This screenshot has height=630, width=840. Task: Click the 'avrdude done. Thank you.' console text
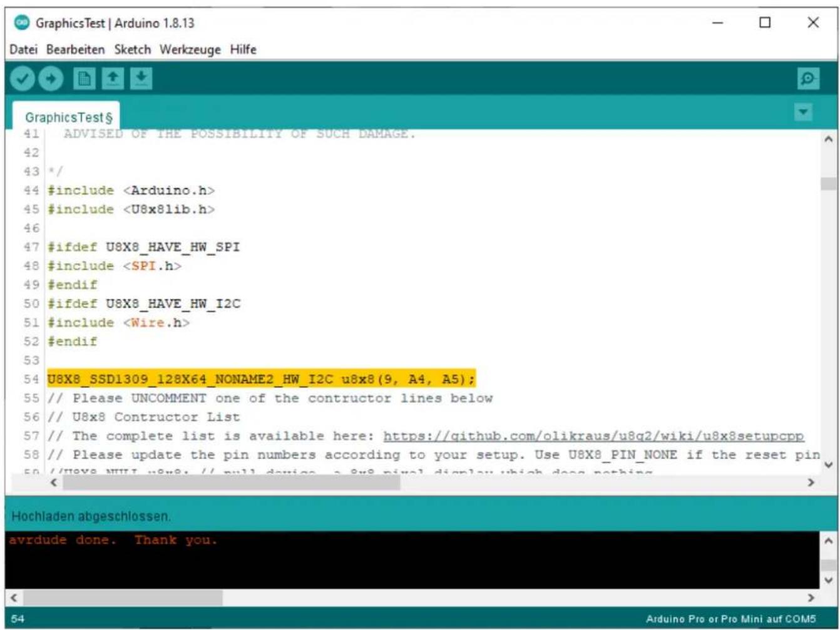(x=113, y=540)
